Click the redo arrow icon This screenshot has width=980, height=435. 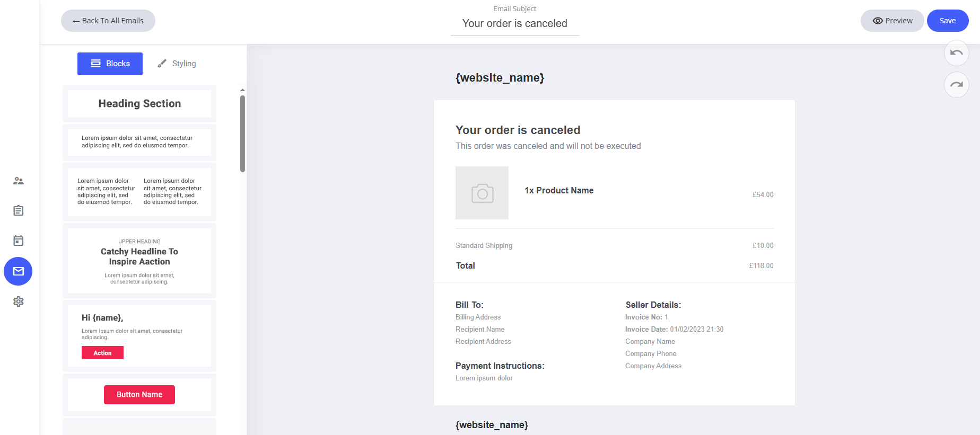coord(956,85)
